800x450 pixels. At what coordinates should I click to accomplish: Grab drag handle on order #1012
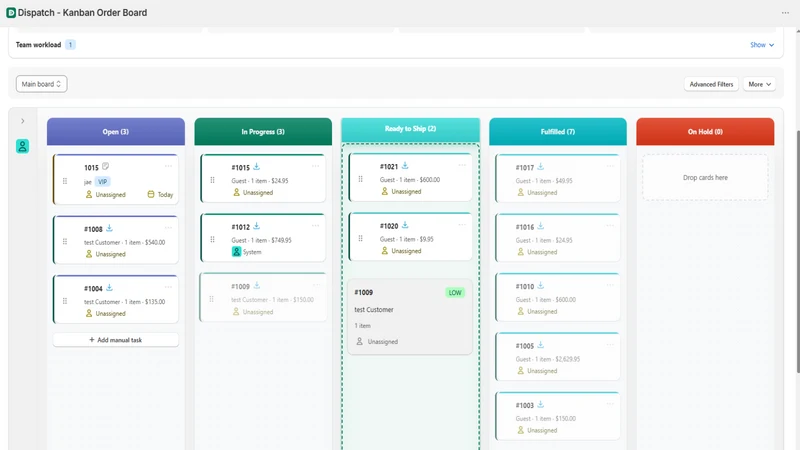pos(212,239)
